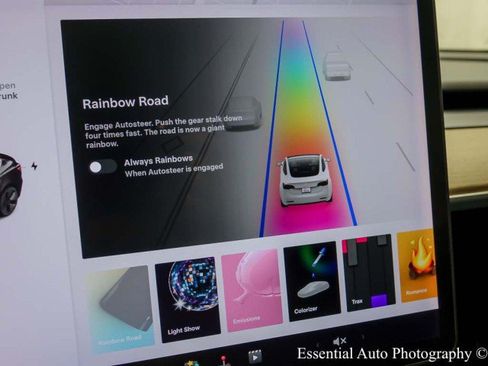Tap the muted volume speaker icon
488x366 pixels.
tap(339, 341)
